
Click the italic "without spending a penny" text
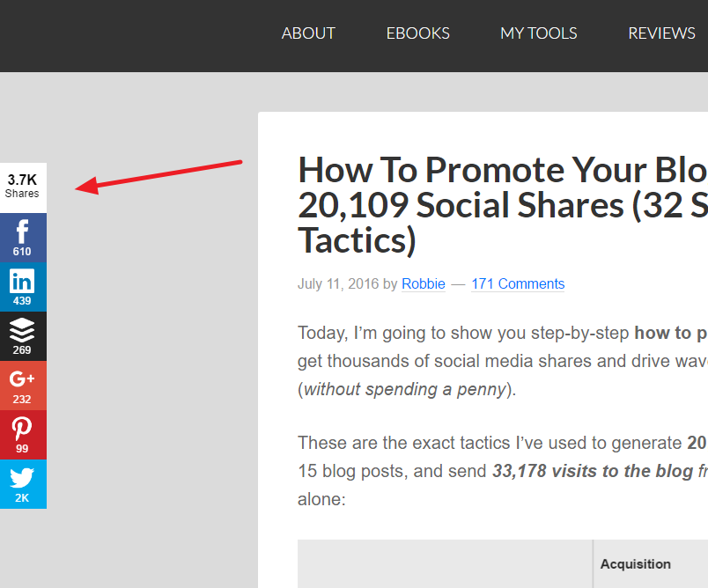pos(405,389)
